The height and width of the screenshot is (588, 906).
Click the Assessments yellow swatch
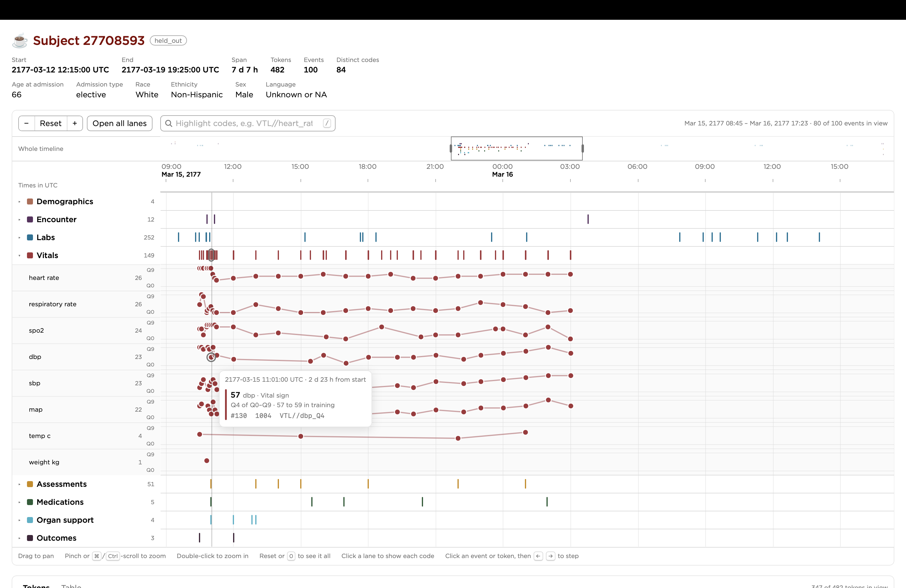30,484
